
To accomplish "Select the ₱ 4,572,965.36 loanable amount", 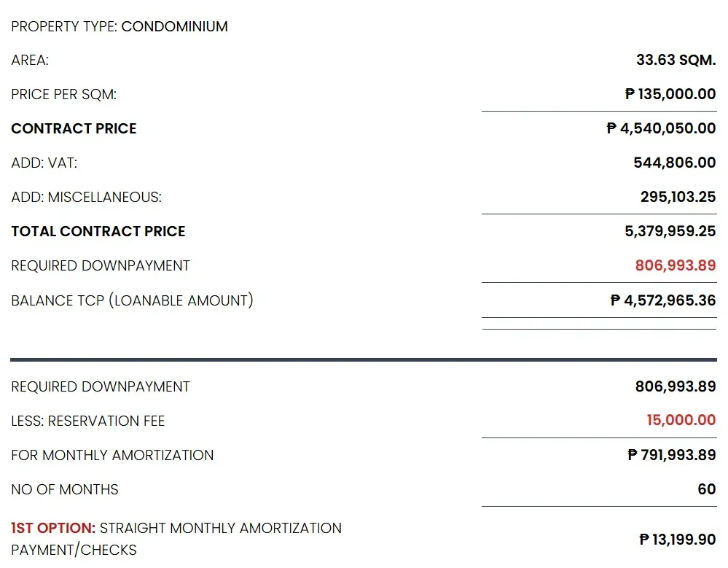I will coord(662,300).
